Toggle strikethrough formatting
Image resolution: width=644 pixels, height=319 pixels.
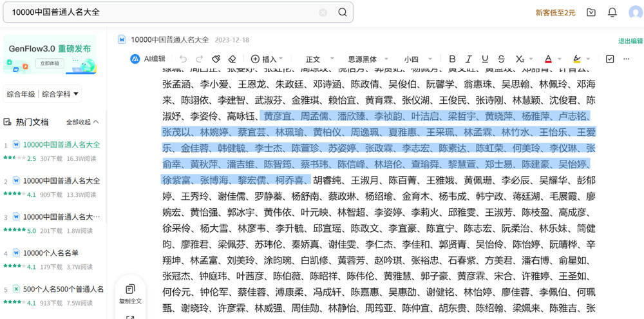(501, 59)
